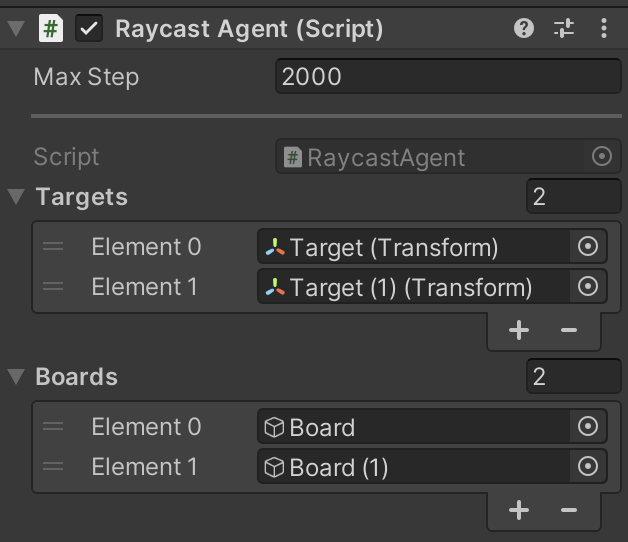
Task: Click the Max Step value field
Action: point(449,76)
